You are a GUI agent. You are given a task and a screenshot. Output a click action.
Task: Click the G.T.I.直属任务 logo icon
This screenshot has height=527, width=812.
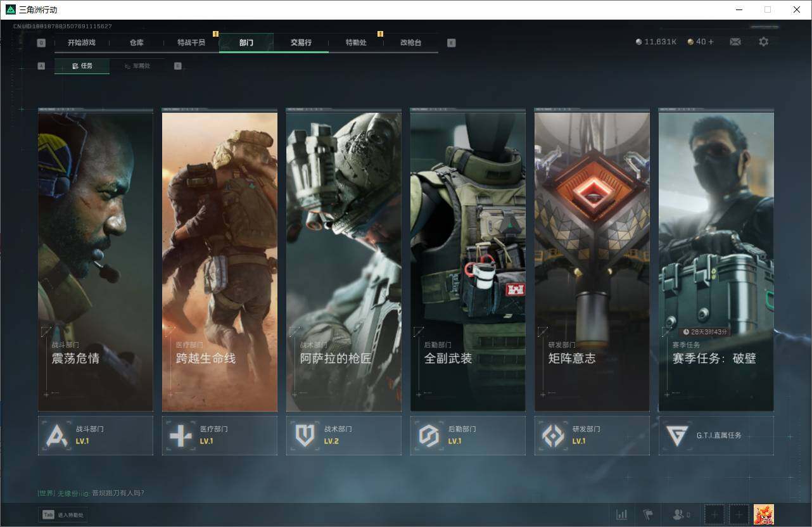coord(677,436)
